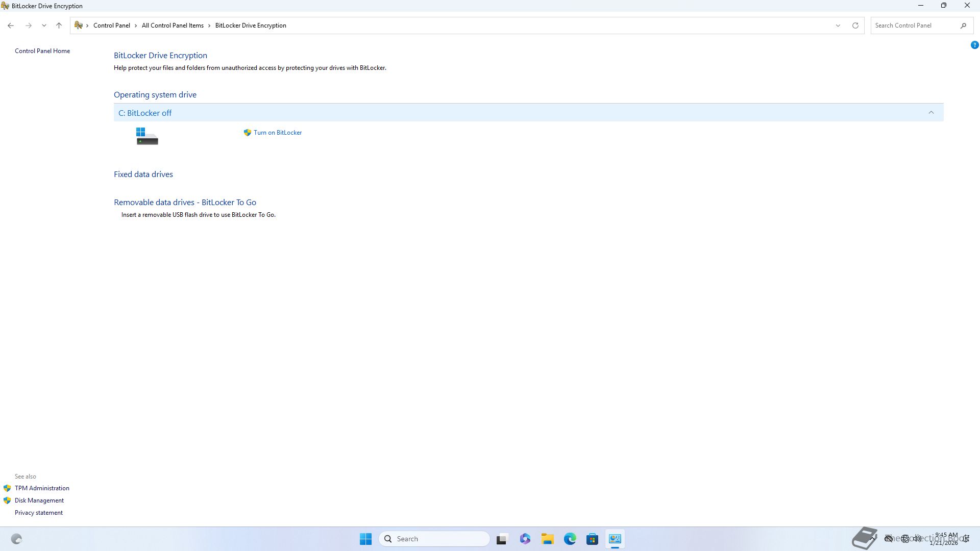Open File Explorer from the taskbar

tap(548, 539)
